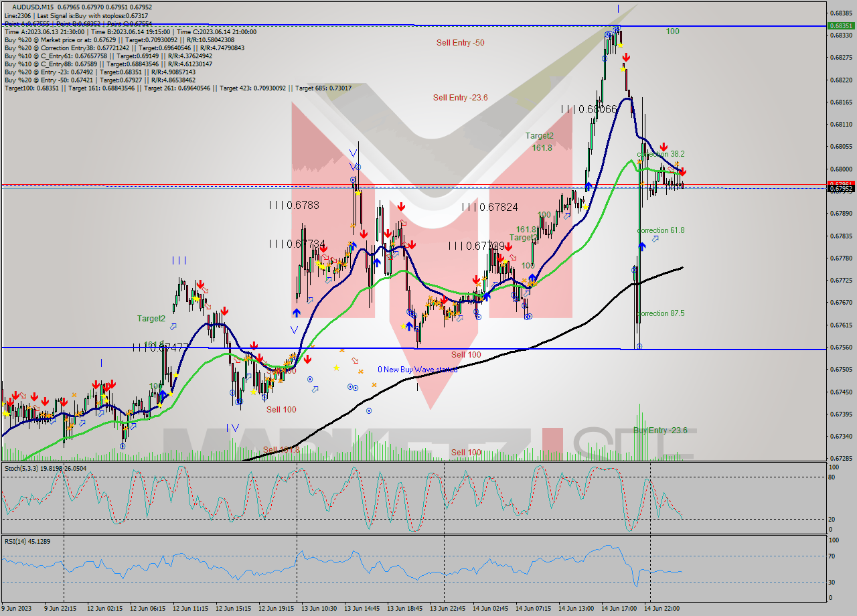Click the 'Buy Entry -23.6' label
This screenshot has width=857, height=616.
[x=660, y=430]
